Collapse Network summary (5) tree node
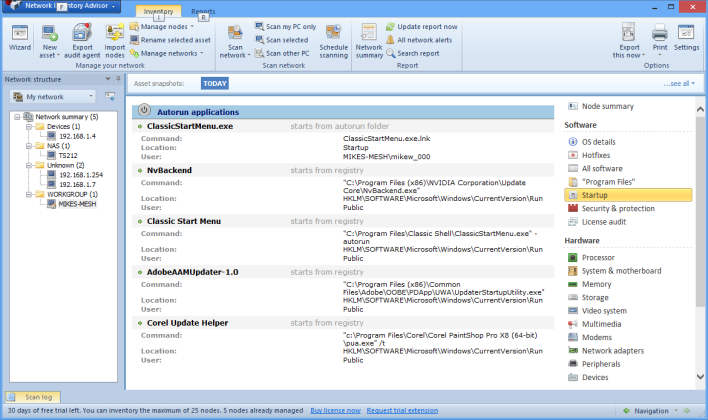Image resolution: width=708 pixels, height=420 pixels. tap(17, 117)
